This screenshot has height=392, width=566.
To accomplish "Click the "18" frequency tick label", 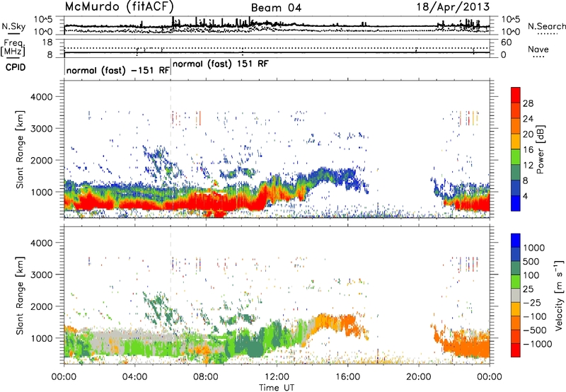I will (x=47, y=42).
